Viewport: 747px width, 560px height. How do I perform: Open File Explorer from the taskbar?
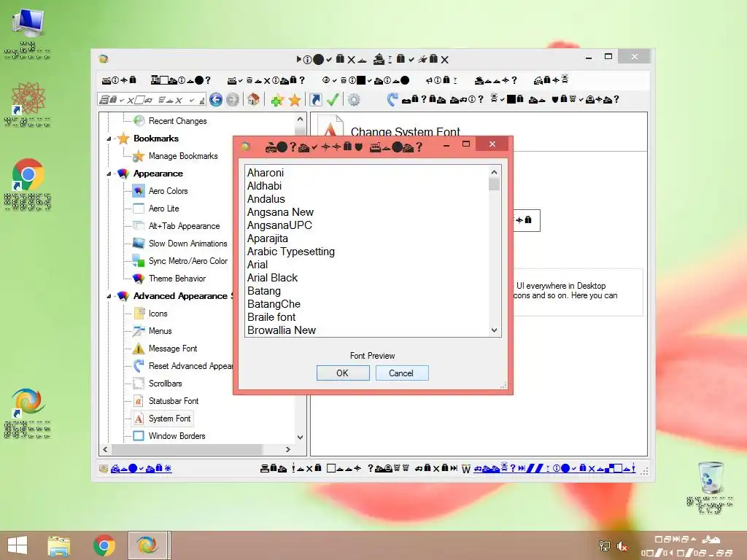pyautogui.click(x=59, y=545)
